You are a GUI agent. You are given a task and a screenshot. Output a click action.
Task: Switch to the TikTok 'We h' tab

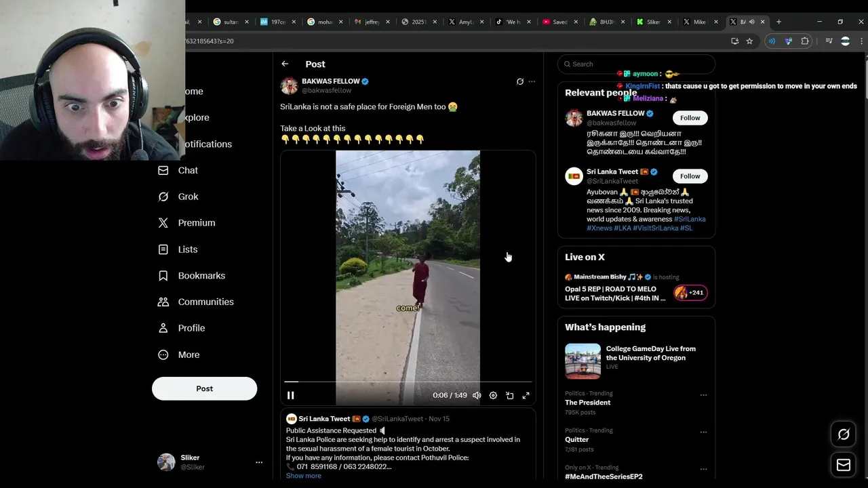click(512, 22)
